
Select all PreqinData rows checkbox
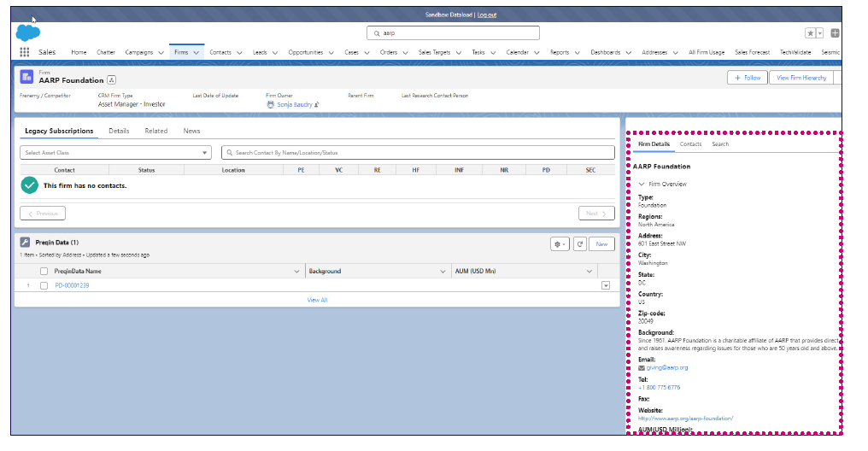[44, 271]
